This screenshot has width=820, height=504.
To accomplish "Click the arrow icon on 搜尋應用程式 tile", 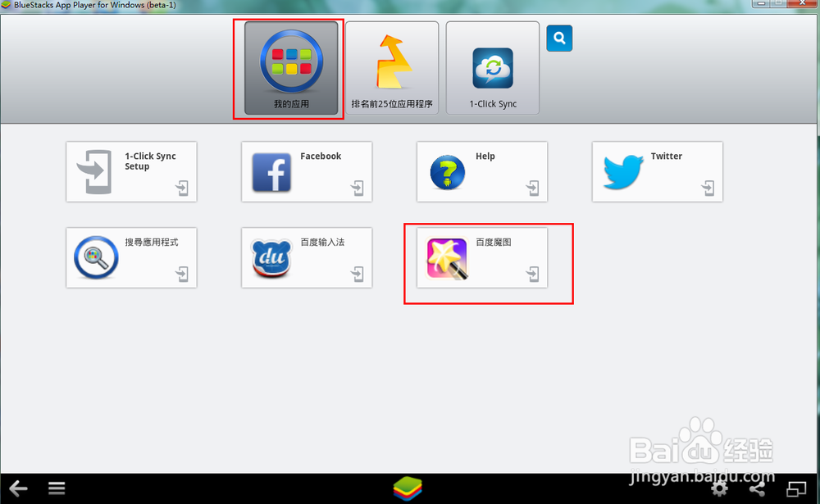I will 181,274.
